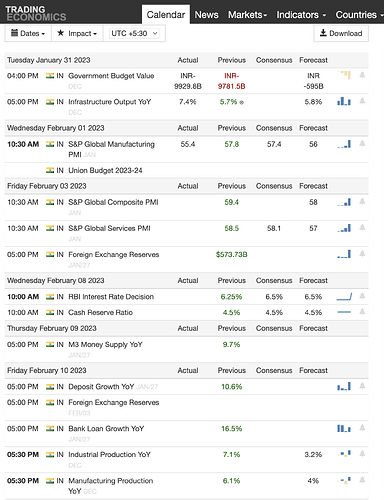This screenshot has width=384, height=500.
Task: Set alert bell for S&P Global Composite PMI
Action: (362, 202)
